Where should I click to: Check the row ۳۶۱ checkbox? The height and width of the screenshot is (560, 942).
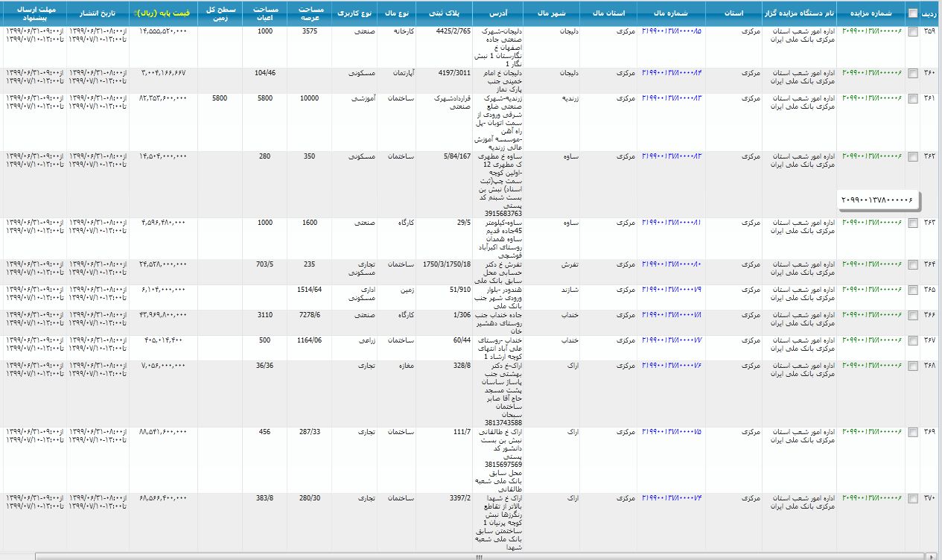tap(913, 100)
